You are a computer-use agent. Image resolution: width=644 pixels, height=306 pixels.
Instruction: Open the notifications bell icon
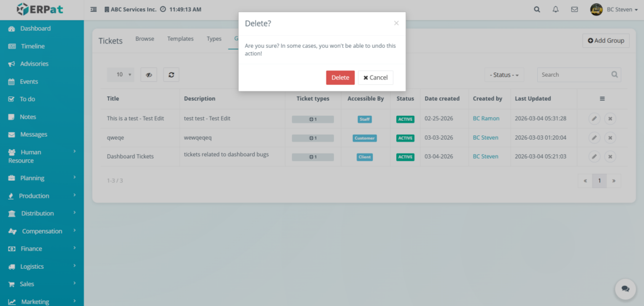click(556, 9)
